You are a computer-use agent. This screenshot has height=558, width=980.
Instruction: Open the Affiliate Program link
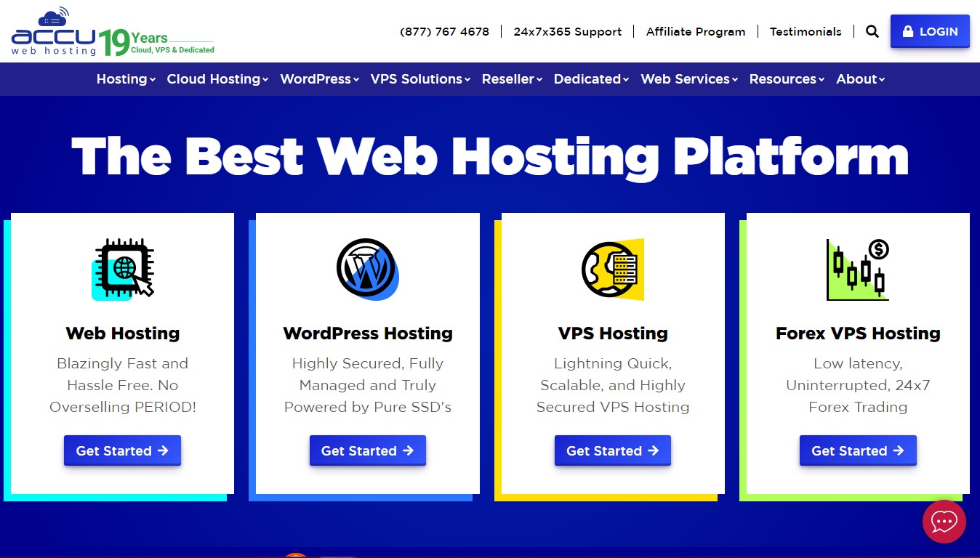(696, 32)
